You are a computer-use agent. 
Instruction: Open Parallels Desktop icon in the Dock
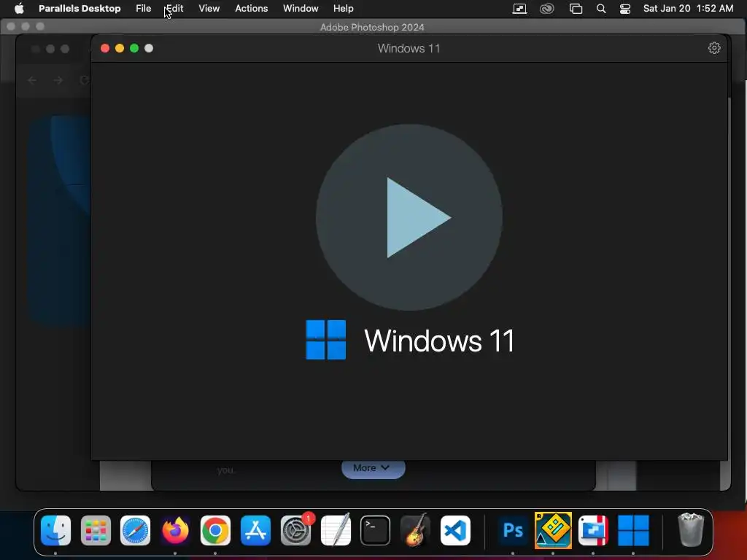(593, 531)
